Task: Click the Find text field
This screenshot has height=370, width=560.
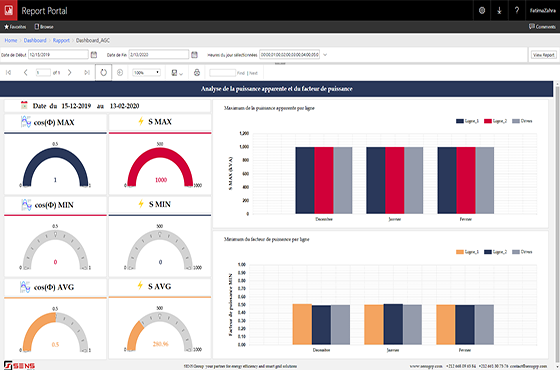Action: [222, 73]
